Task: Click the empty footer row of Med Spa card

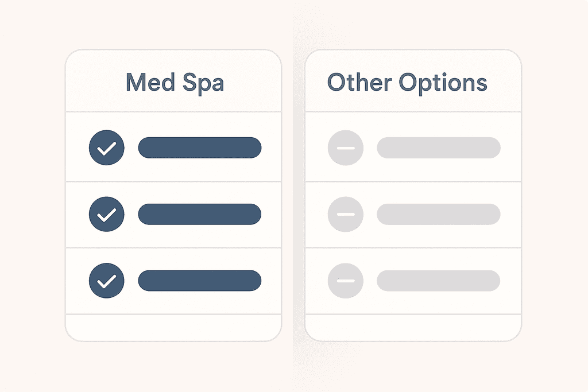Action: [173, 327]
